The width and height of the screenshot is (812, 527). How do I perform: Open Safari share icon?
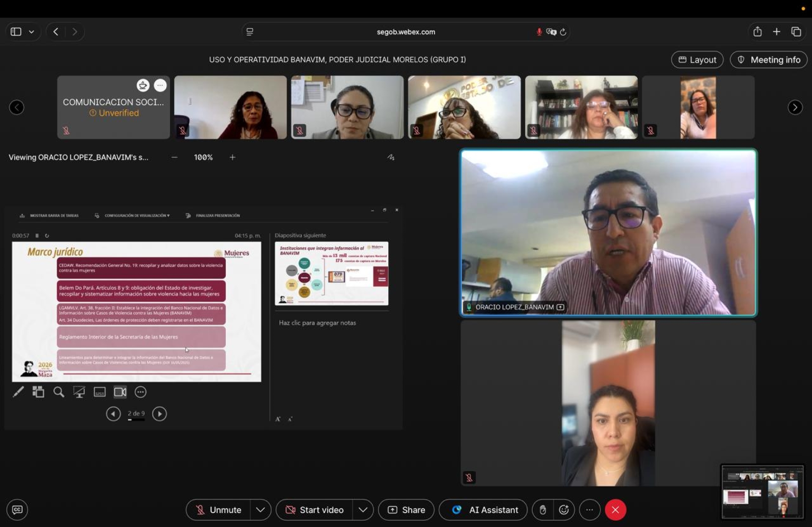pos(757,32)
